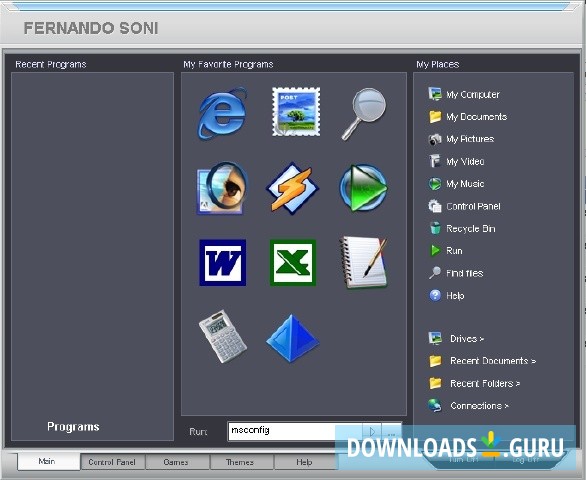Open the calculator icon
The height and width of the screenshot is (480, 586).
[223, 336]
